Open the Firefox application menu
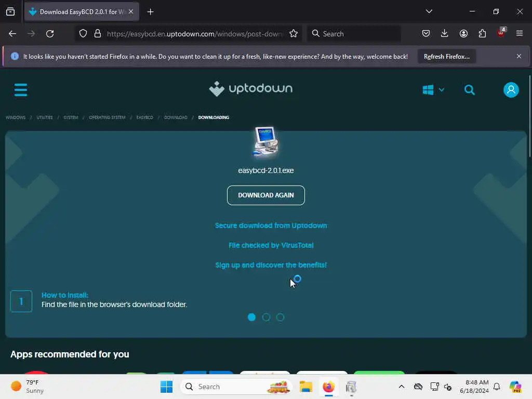The height and width of the screenshot is (399, 532). coord(520,33)
